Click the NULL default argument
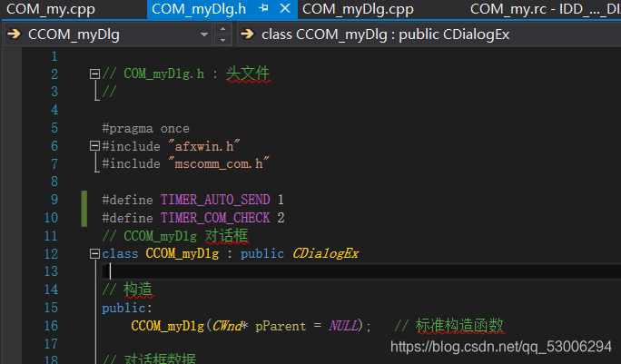 [343, 326]
